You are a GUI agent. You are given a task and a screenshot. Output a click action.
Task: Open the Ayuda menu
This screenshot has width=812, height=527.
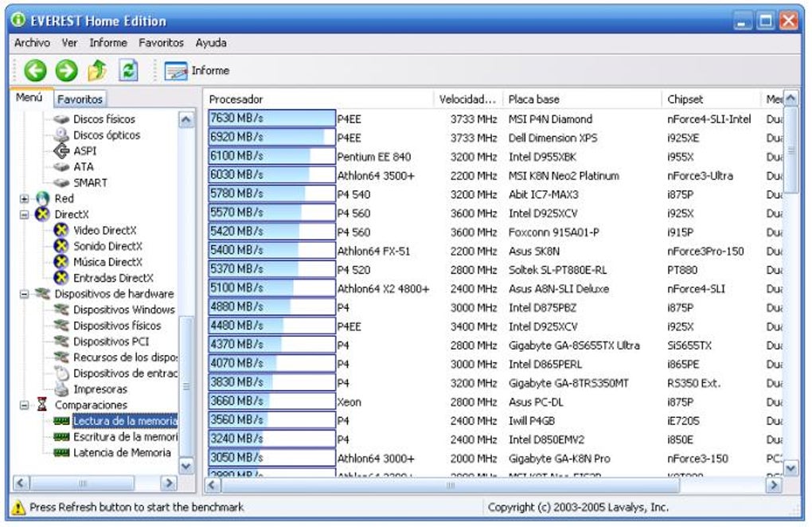click(x=211, y=43)
